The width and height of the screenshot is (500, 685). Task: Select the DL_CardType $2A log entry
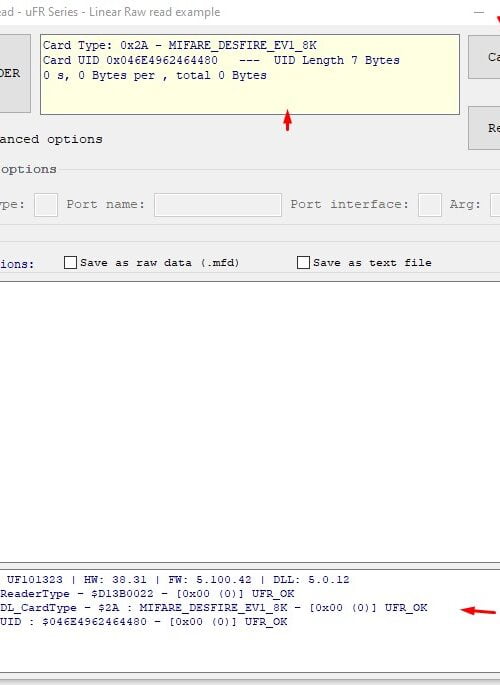click(x=214, y=608)
